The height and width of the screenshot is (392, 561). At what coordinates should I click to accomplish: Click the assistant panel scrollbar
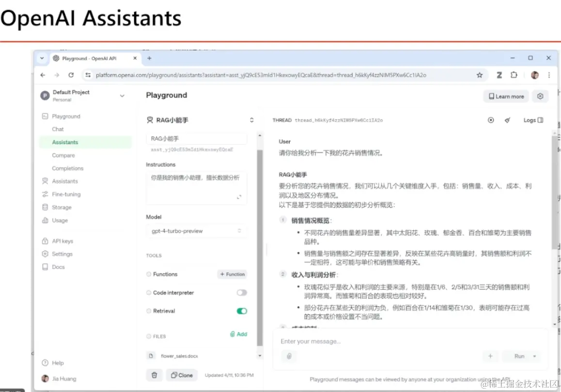(x=260, y=248)
